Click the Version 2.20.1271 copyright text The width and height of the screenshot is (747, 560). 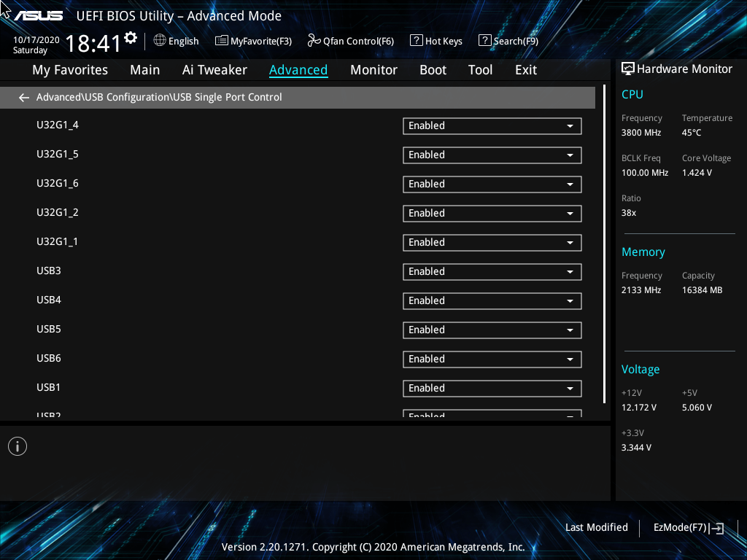373,547
